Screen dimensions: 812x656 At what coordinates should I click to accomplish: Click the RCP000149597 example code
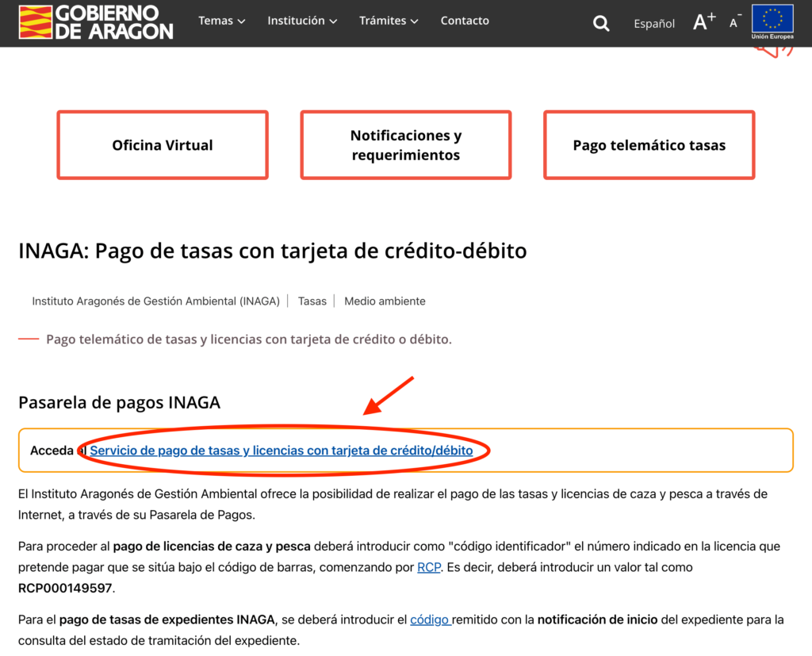click(65, 589)
